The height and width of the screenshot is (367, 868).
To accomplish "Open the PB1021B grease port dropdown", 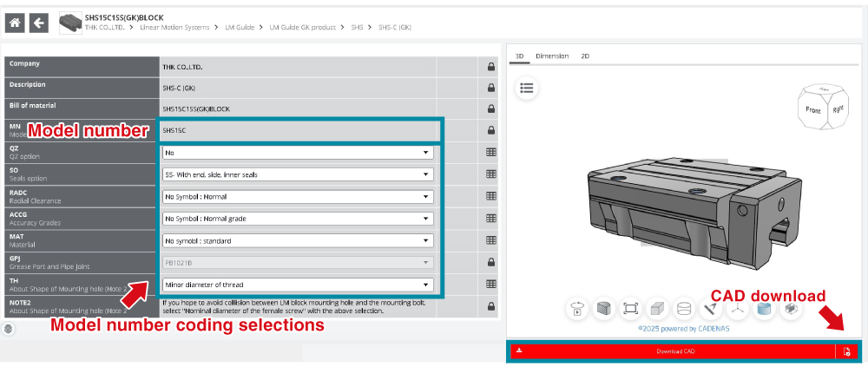I will [298, 263].
